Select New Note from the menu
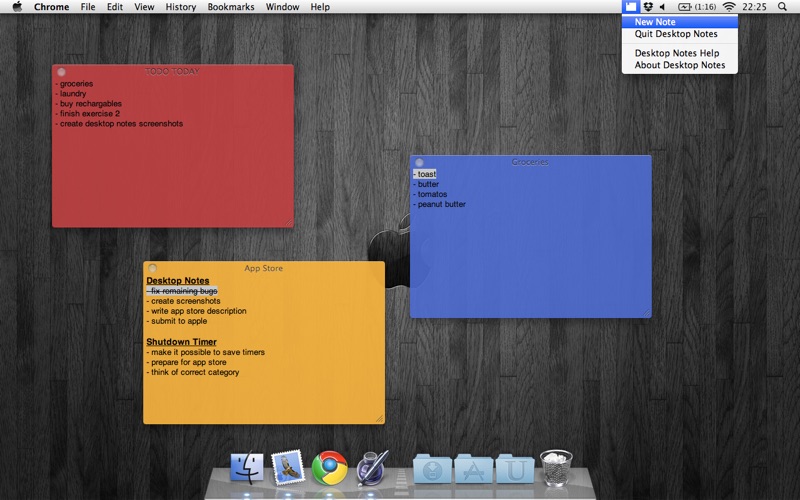 [655, 22]
